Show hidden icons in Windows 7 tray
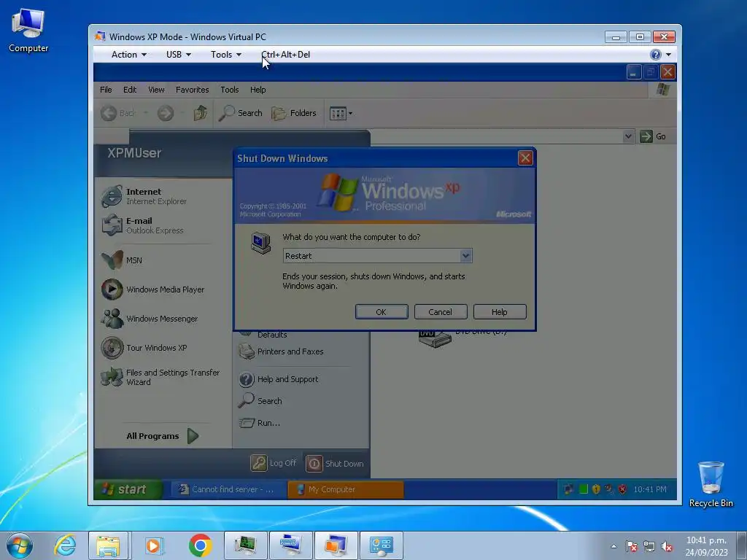Image resolution: width=747 pixels, height=560 pixels. pyautogui.click(x=614, y=546)
